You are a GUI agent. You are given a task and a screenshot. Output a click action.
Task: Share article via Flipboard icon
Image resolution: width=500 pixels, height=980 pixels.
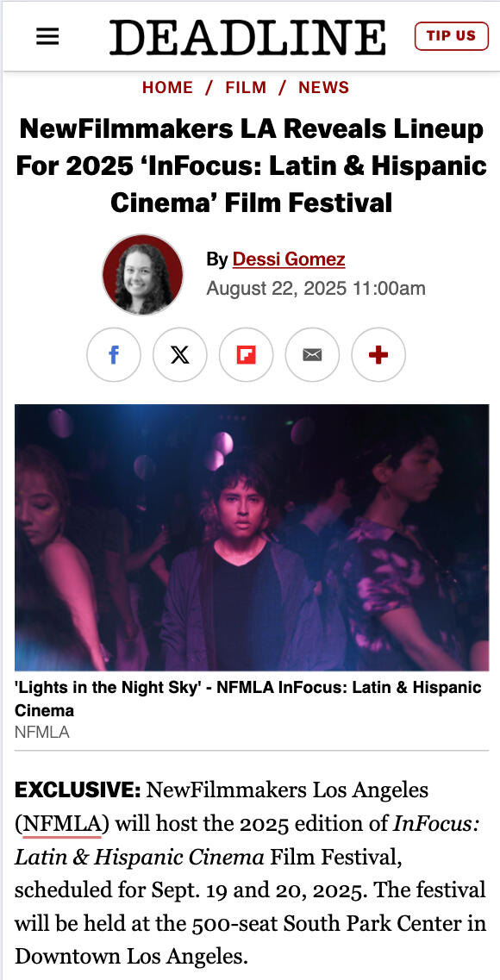click(247, 355)
